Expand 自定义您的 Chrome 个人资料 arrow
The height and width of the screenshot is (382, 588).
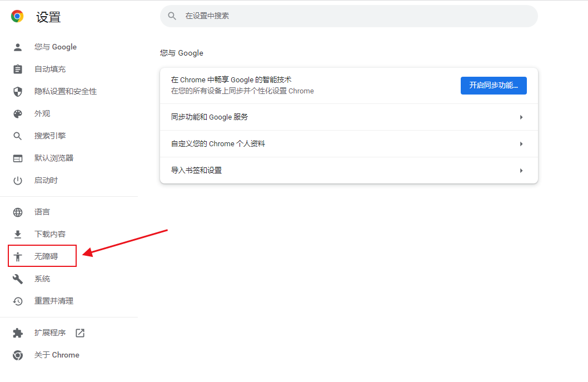coord(521,144)
